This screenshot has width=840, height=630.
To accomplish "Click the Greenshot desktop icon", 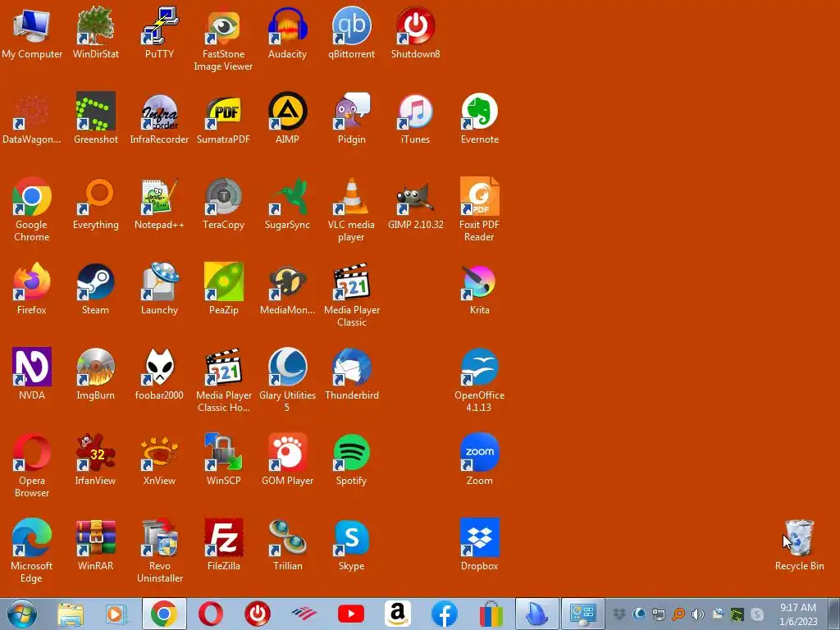I will (95, 111).
